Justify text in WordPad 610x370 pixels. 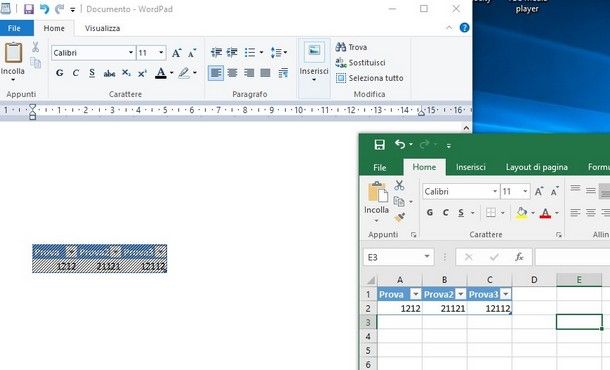click(x=265, y=73)
